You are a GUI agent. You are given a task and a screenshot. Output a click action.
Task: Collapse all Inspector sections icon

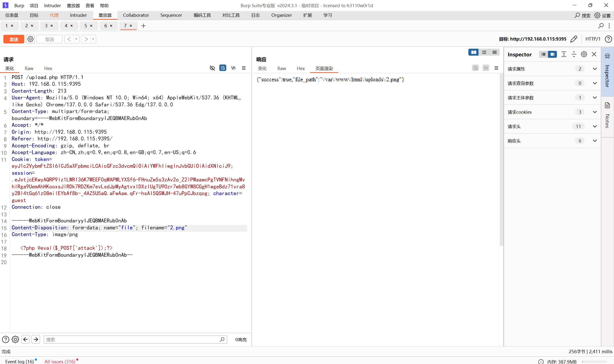coord(574,54)
